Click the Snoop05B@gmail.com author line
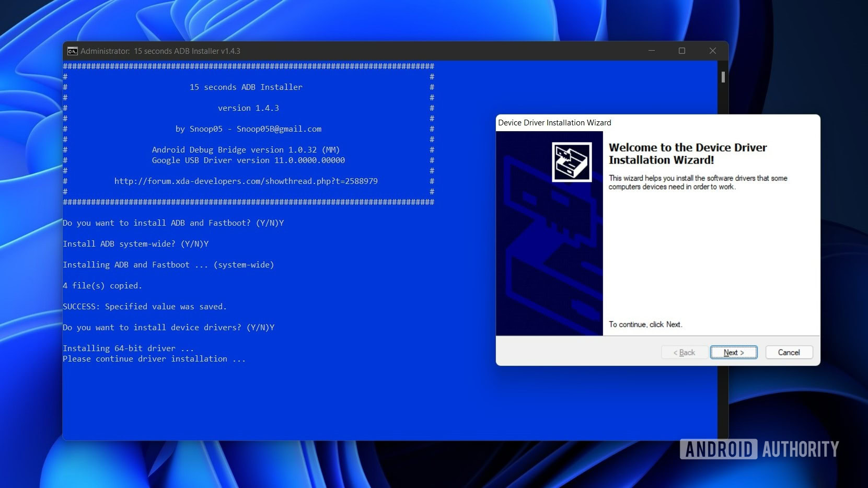This screenshot has height=488, width=868. point(248,129)
